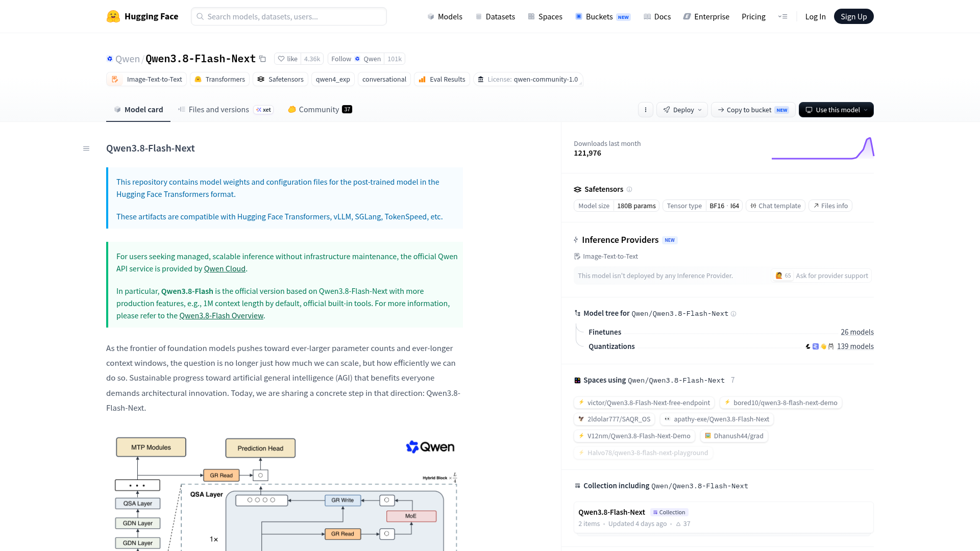Follow the Qwen organization

(x=356, y=59)
